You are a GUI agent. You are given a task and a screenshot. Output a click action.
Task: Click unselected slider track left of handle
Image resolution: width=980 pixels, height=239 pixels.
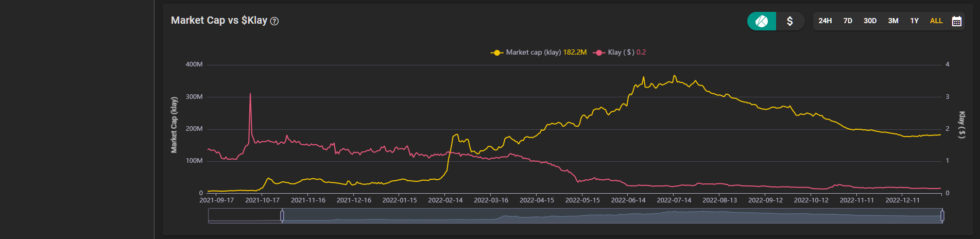tap(245, 216)
